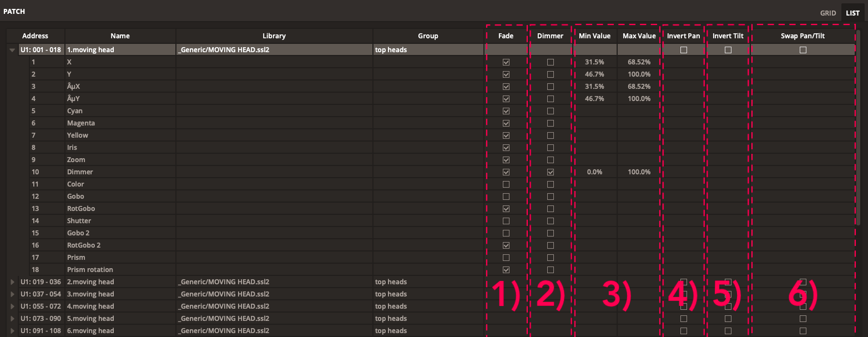This screenshot has height=337, width=868.
Task: Expand the 2.moving head fixture row
Action: point(12,282)
